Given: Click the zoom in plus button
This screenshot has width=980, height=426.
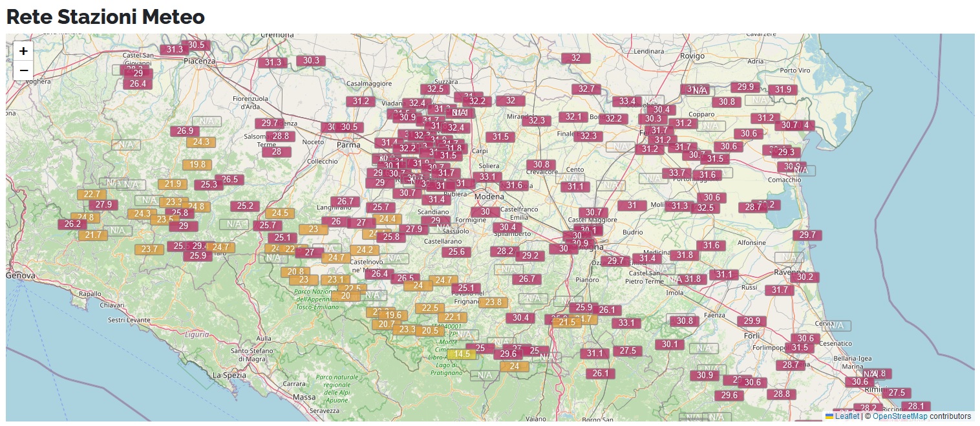Looking at the screenshot, I should click(x=23, y=51).
